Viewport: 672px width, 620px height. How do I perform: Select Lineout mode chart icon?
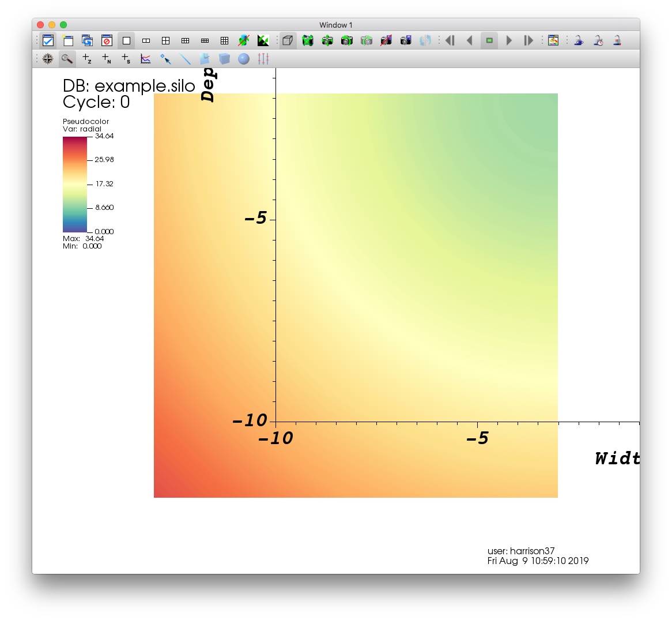coord(146,59)
